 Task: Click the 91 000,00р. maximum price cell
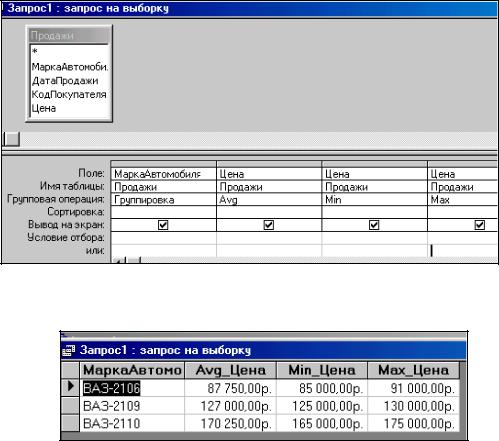(x=413, y=388)
